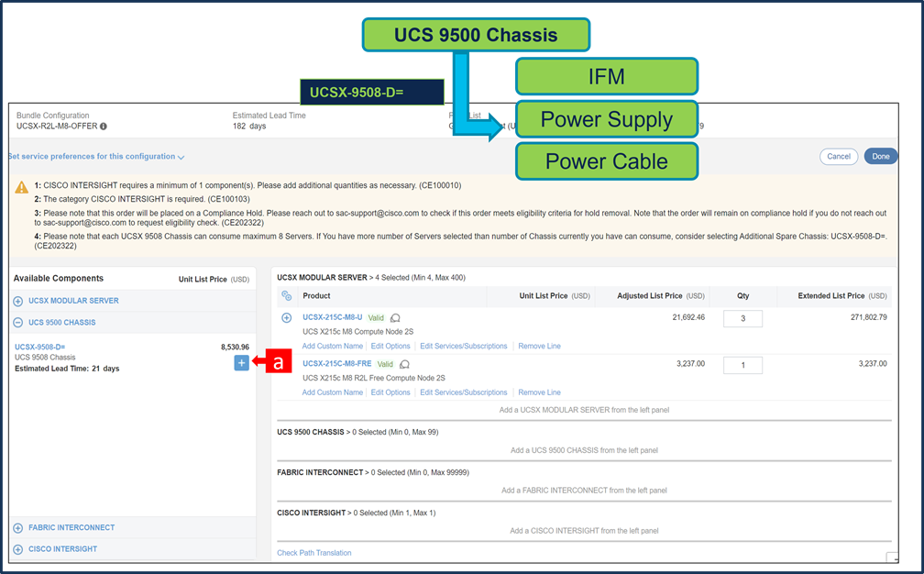The image size is (924, 574).
Task: Open the UCSX-215C-M8-U product link
Action: pyautogui.click(x=333, y=317)
